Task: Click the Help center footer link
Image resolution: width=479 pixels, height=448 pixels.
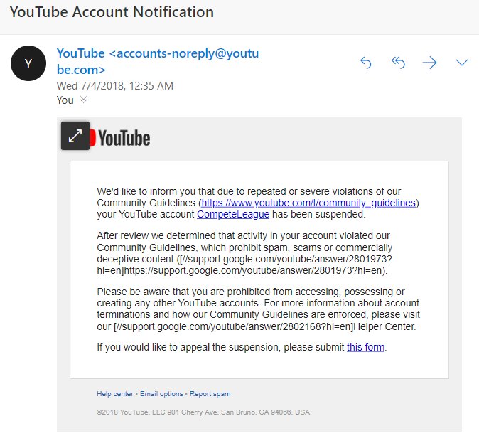Action: tap(115, 393)
